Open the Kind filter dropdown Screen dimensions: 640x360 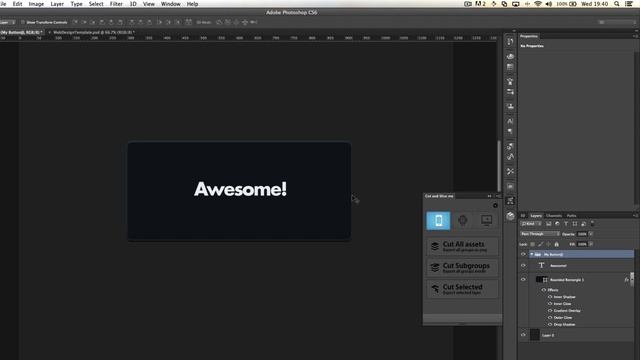(531, 224)
